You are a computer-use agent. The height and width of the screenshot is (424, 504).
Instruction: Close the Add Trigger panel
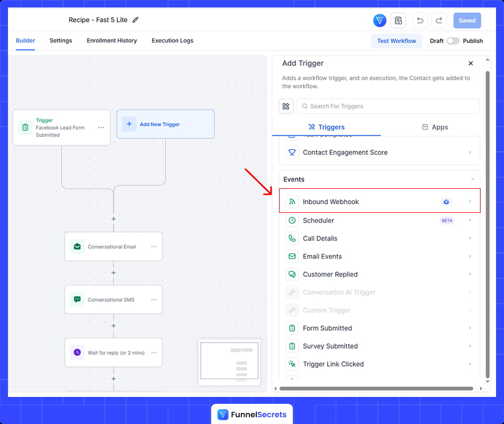471,64
